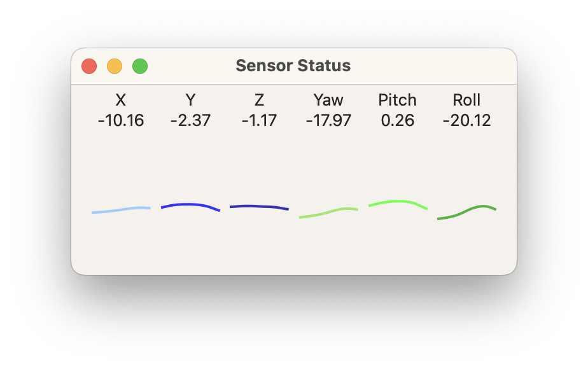Click the light blue X sparkline graph
This screenshot has height=369, width=588.
(121, 209)
